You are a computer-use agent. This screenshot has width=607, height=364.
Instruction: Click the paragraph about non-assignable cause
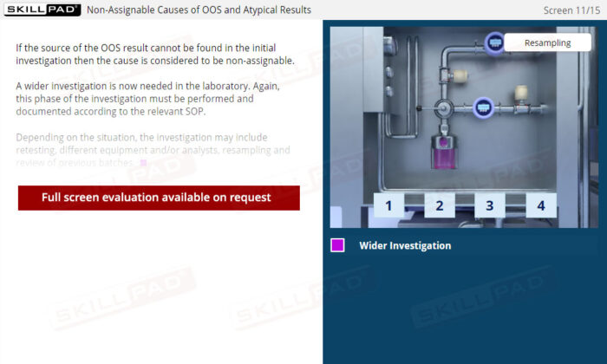tap(155, 54)
